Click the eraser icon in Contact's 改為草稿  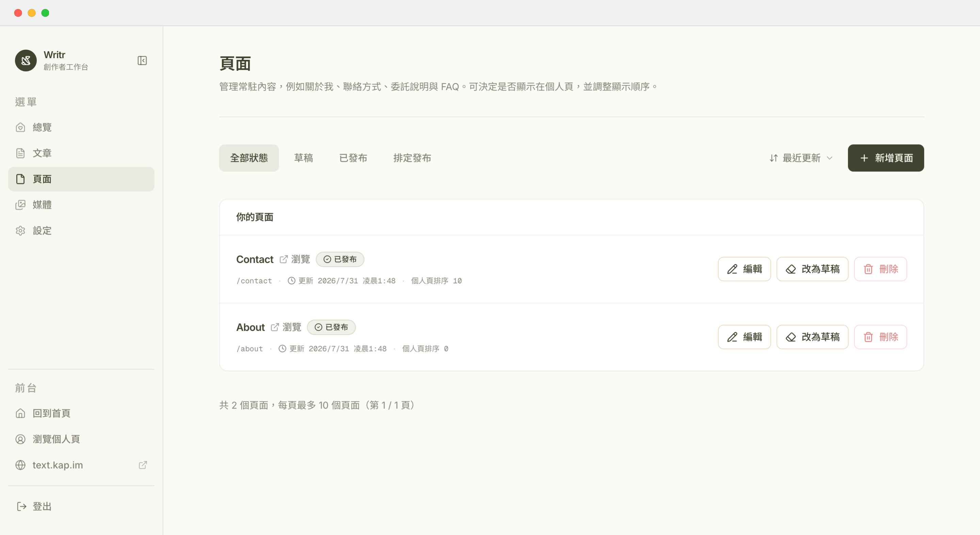click(790, 269)
